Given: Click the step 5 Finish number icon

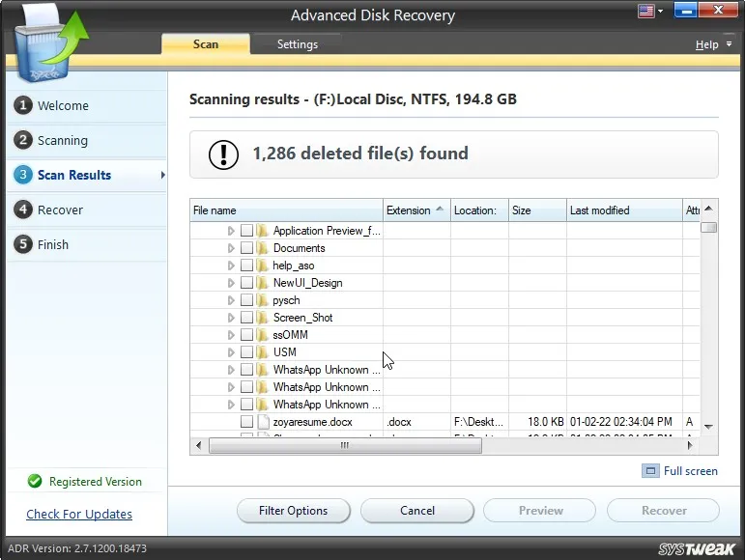Looking at the screenshot, I should [x=23, y=244].
